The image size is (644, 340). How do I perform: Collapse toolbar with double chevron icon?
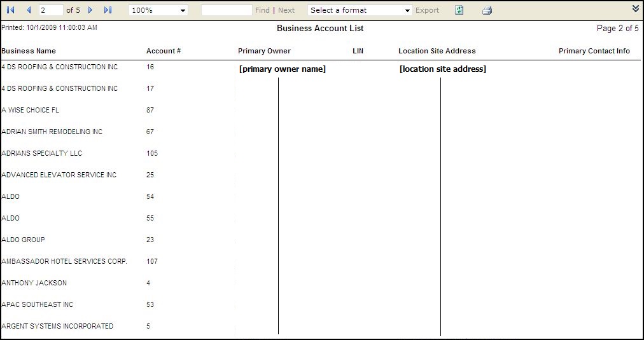[635, 8]
